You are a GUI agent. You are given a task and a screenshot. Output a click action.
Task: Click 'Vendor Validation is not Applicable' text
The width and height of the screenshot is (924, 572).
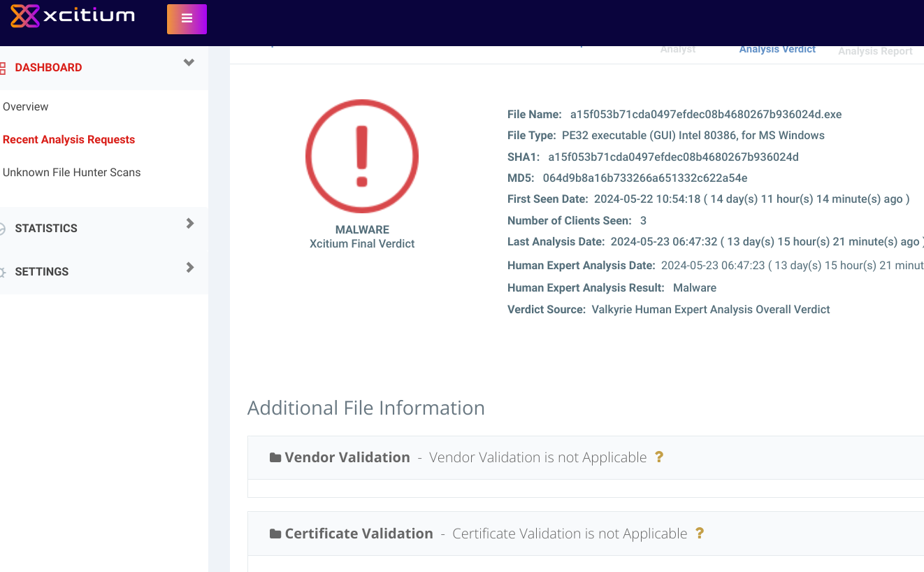pos(538,458)
